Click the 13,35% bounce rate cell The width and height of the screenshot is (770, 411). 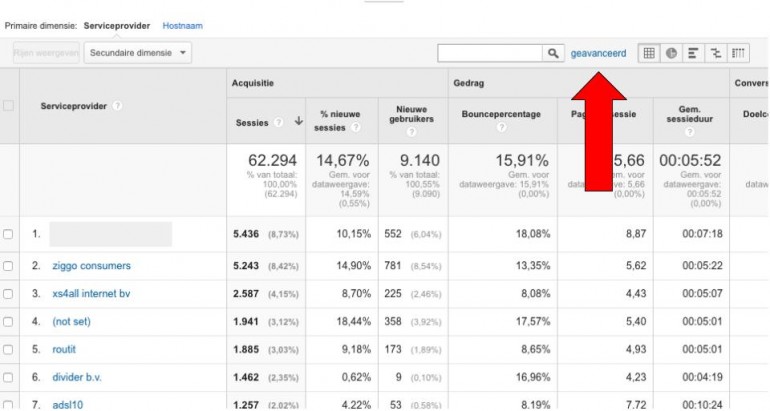click(532, 266)
